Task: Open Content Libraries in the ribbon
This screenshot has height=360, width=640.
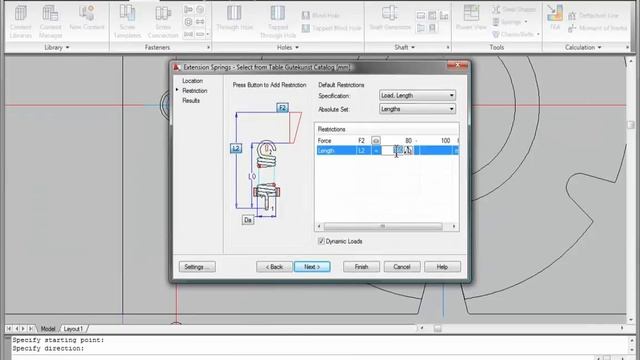Action: [20, 22]
